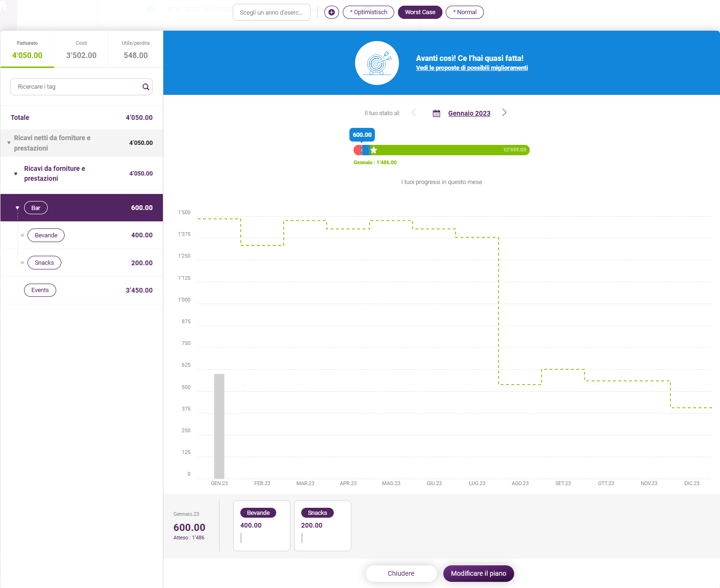Click the star marker on the progress bar
The image size is (720, 588).
[x=373, y=150]
